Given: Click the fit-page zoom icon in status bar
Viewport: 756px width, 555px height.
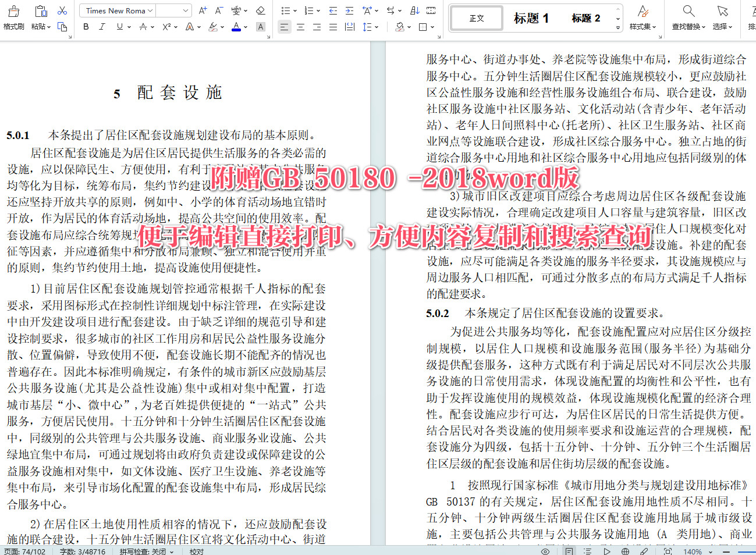Looking at the screenshot, I should point(668,551).
